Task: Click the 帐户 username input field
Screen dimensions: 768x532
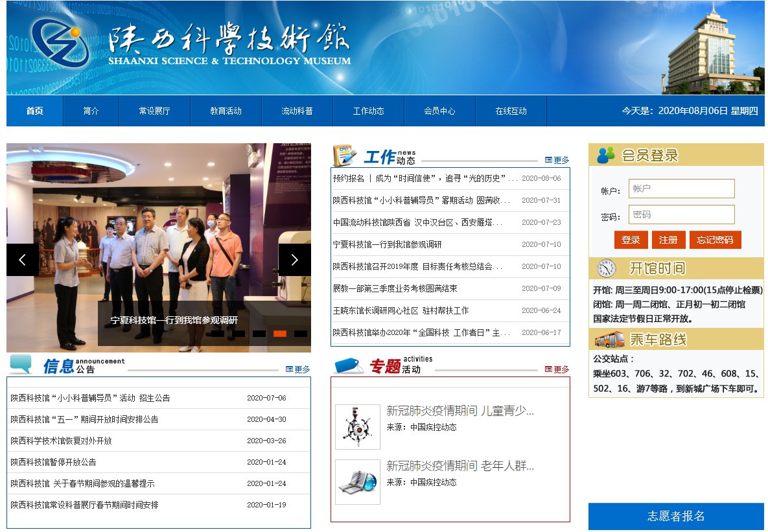Action: click(681, 189)
